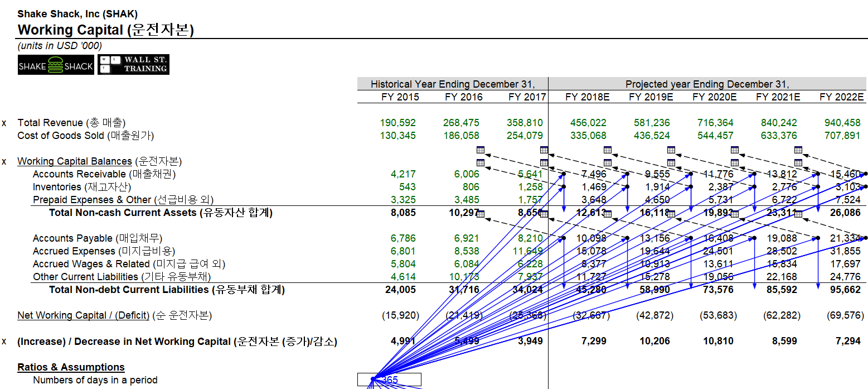Click FY 2022E Other Current Liabilities 24,776

coord(845,277)
